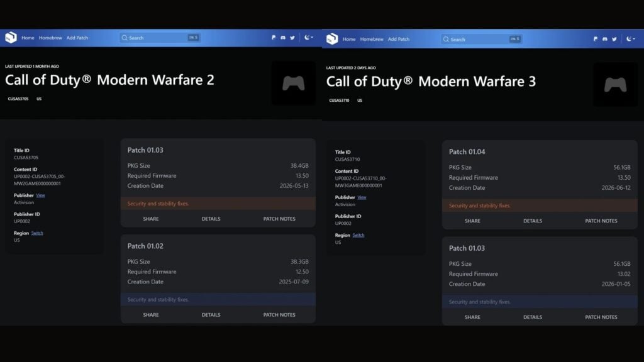Screen dimensions: 644x362
Task: Select the 38.3GB PKG size value
Action: click(299, 262)
